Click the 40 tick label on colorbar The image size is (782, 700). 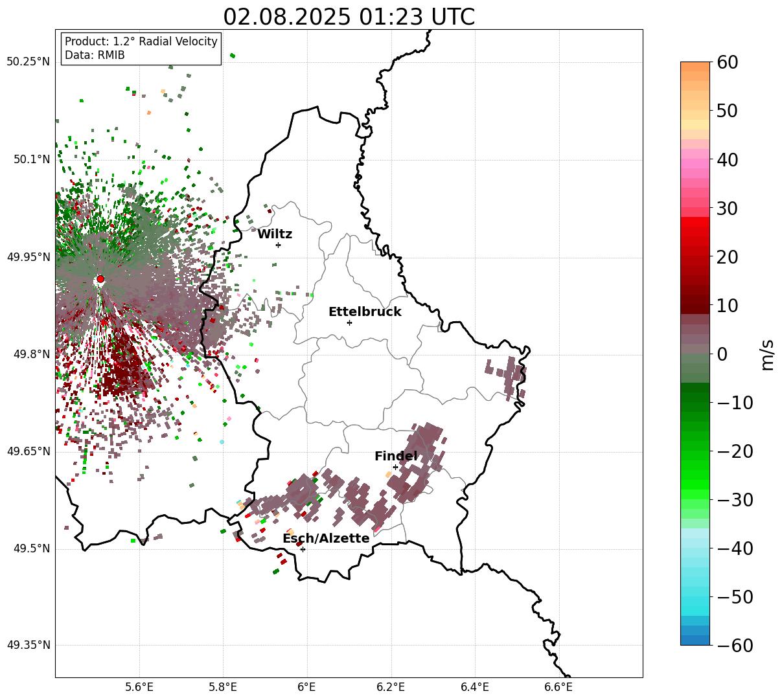(726, 159)
